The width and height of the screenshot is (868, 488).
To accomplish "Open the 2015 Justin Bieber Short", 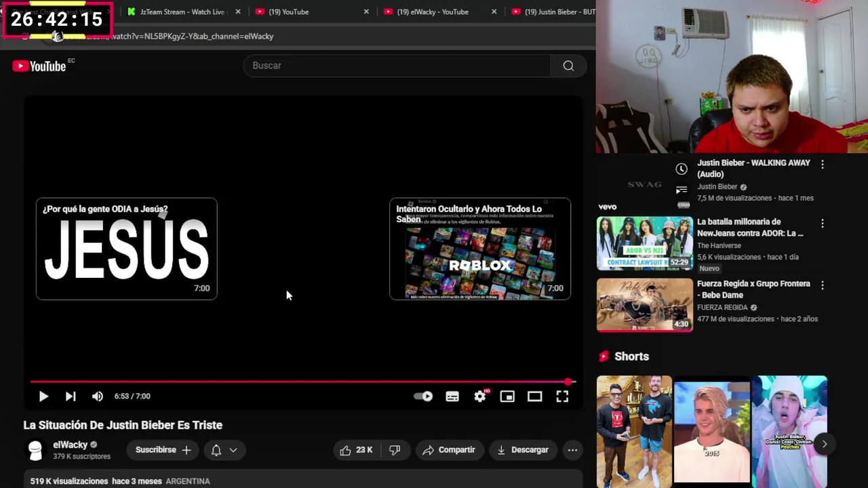I will (x=712, y=432).
